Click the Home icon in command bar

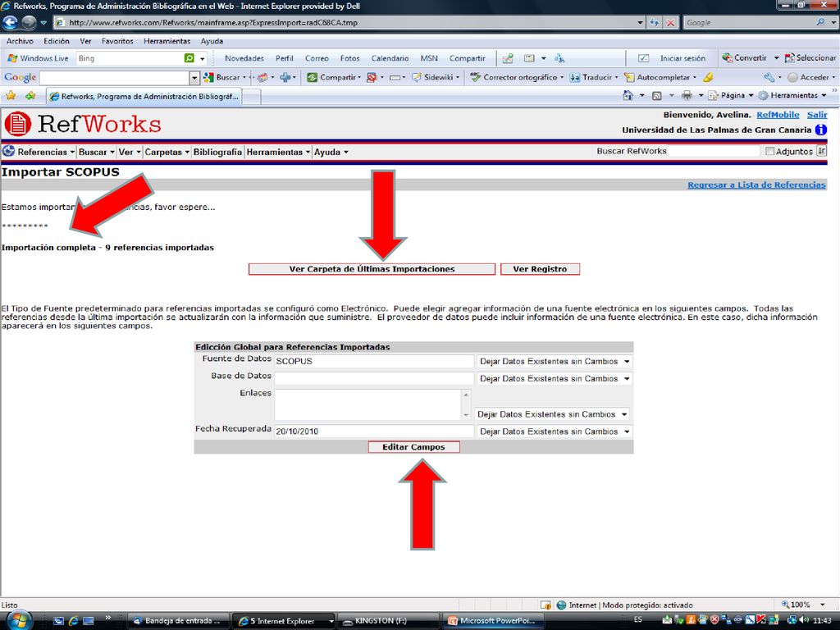point(628,95)
